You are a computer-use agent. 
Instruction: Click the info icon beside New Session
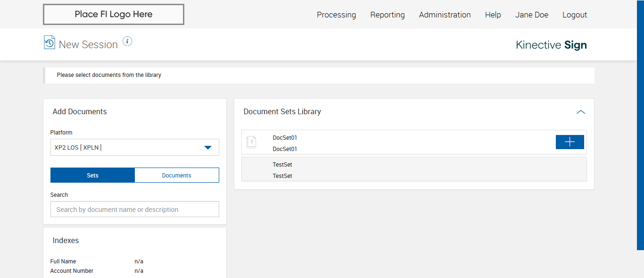(127, 41)
